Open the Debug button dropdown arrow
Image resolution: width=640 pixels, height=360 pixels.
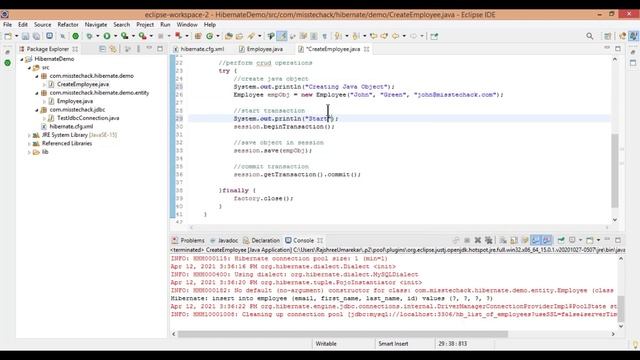(98, 36)
